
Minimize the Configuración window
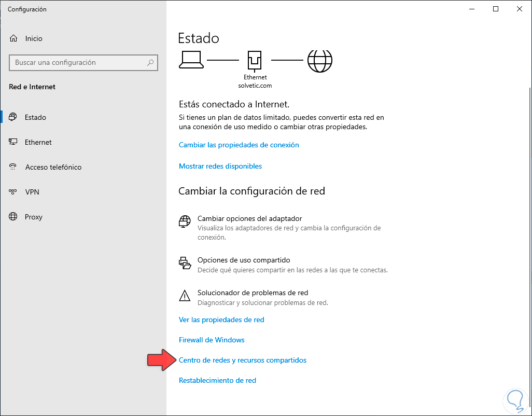click(472, 9)
